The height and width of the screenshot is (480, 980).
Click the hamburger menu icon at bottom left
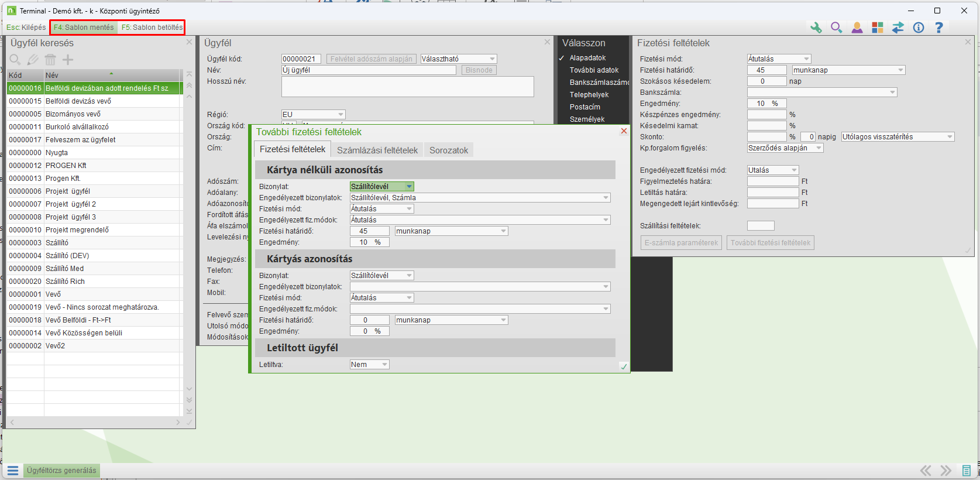[x=13, y=471]
